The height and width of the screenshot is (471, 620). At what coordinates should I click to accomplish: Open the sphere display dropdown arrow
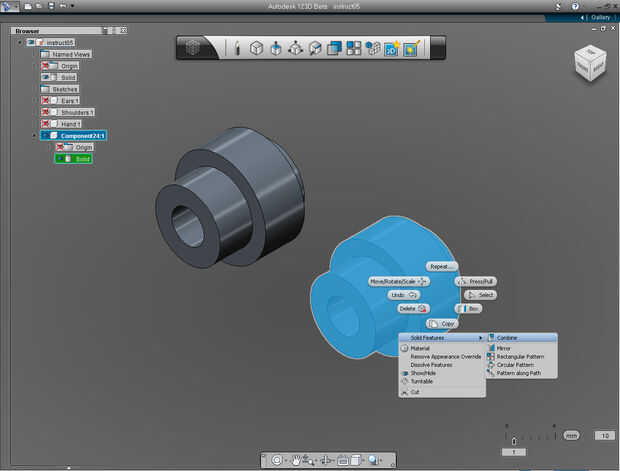coord(381,460)
